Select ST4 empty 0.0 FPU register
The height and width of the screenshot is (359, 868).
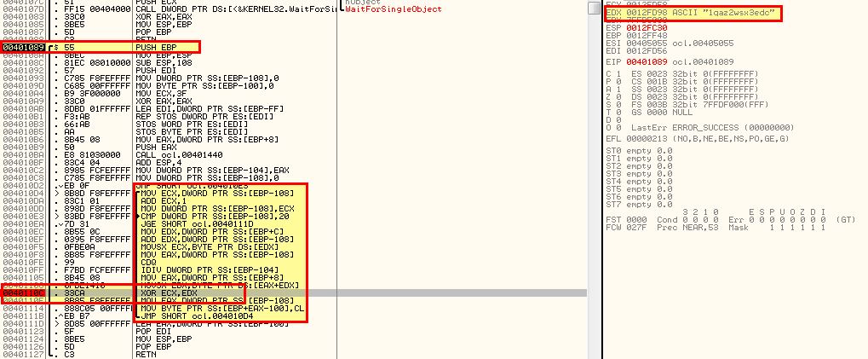pos(639,181)
